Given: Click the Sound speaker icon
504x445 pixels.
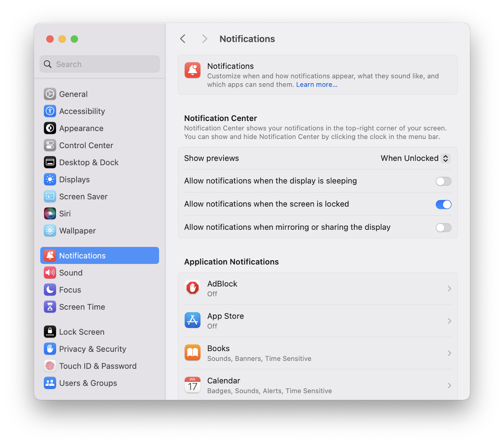Looking at the screenshot, I should [x=50, y=273].
